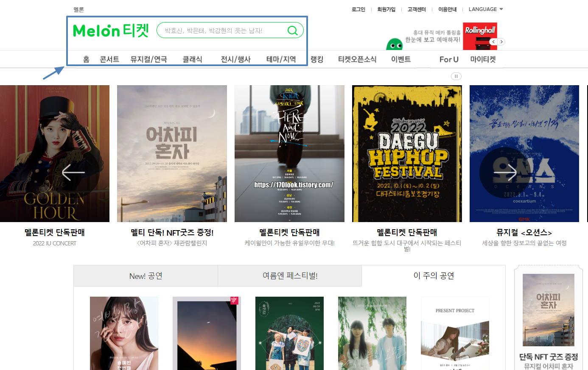Go to the 홈 menu
This screenshot has width=588, height=370.
click(x=86, y=59)
